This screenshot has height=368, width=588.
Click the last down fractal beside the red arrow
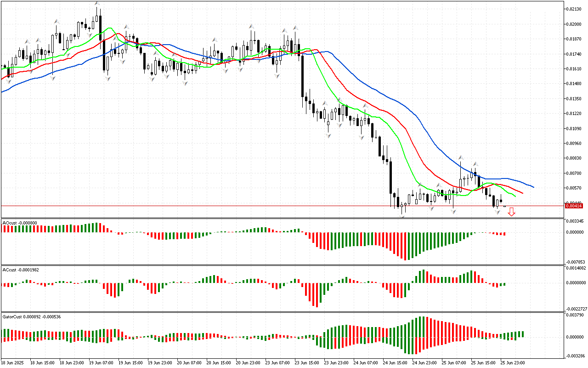(497, 212)
